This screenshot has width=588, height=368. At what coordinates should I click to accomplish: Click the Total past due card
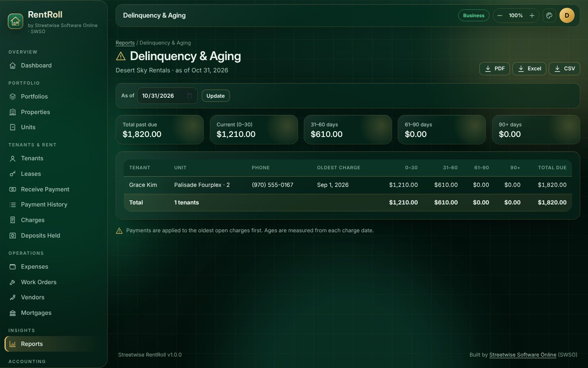pyautogui.click(x=160, y=130)
